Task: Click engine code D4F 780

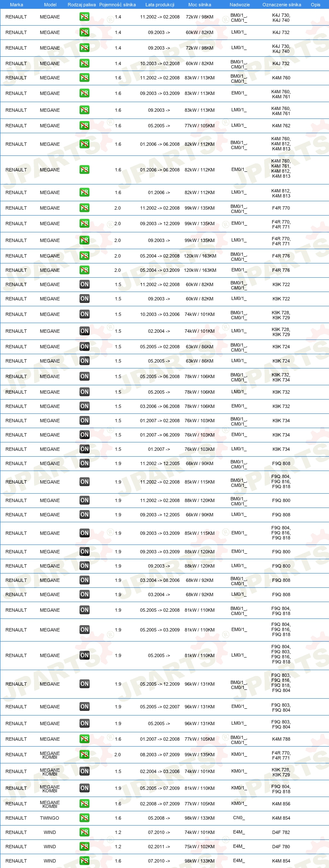Action: click(281, 847)
